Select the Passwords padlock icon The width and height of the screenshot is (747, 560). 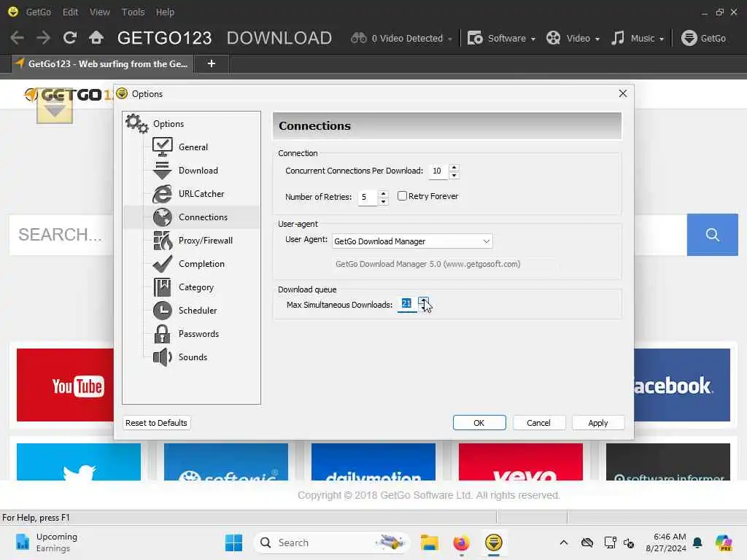tap(163, 334)
